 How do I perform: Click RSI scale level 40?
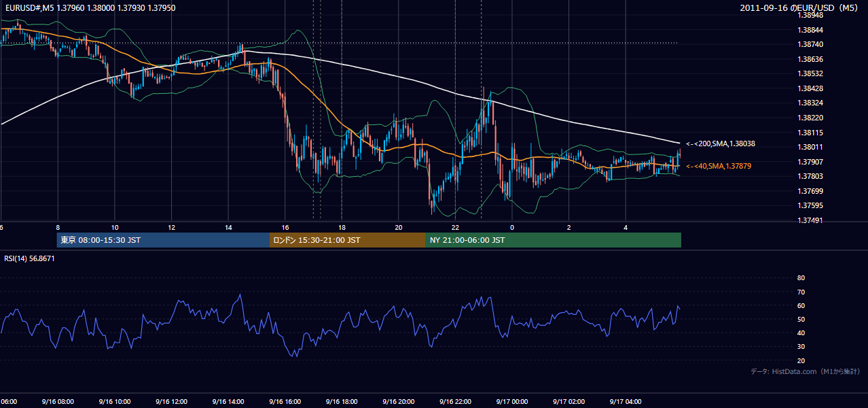tap(801, 333)
